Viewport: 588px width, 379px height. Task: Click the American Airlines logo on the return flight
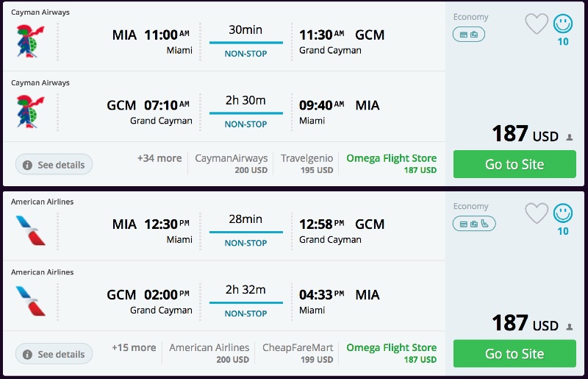tap(30, 301)
